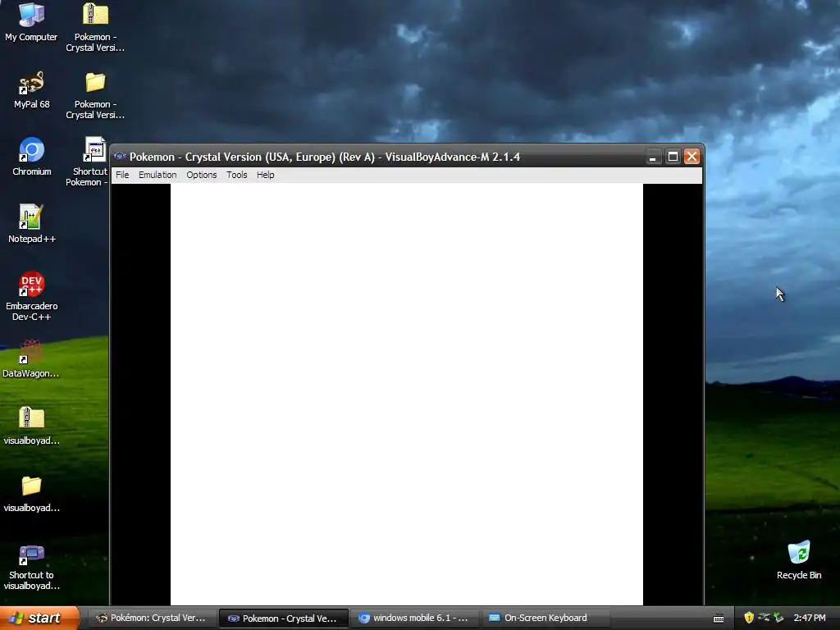Click the Shortcut Pokemon desktop icon
This screenshot has height=630, width=840.
pos(91,162)
